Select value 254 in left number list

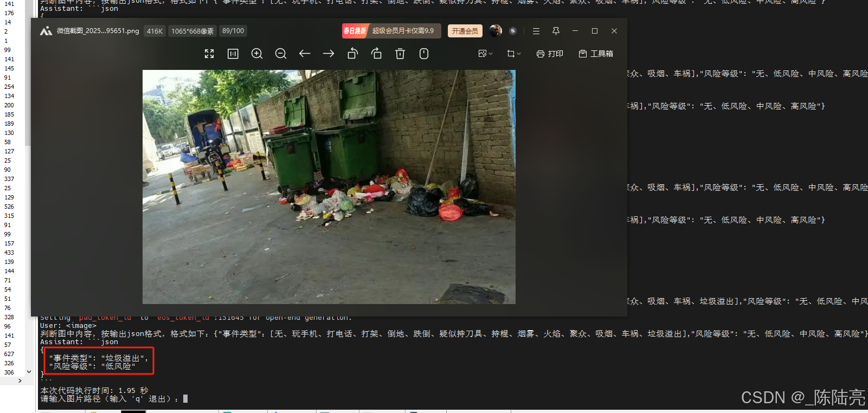[9, 87]
